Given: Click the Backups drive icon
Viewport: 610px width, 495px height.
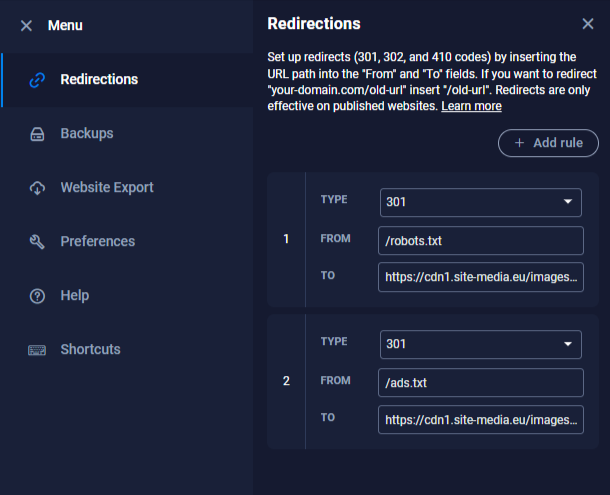Looking at the screenshot, I should (37, 134).
